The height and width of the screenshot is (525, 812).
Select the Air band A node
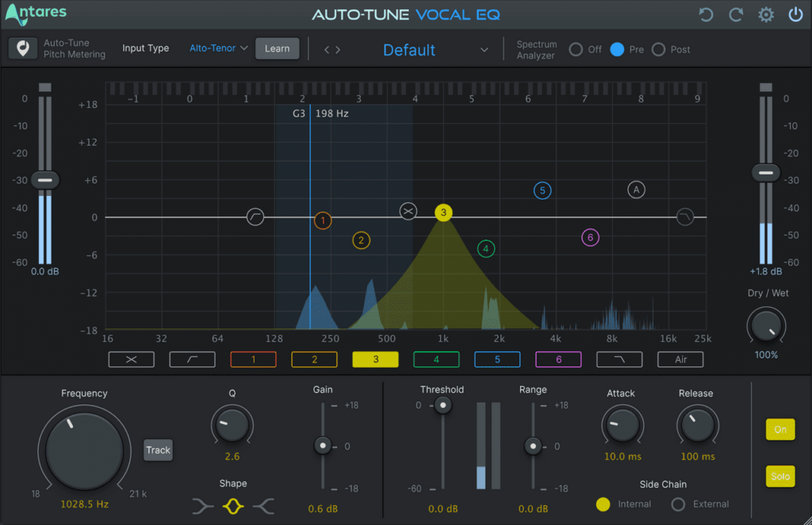point(636,190)
